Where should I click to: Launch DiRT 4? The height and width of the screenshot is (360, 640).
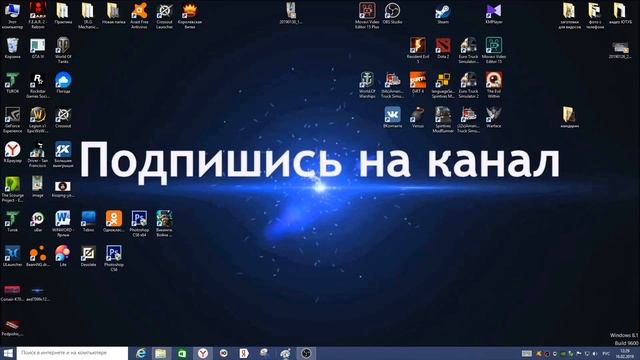click(418, 83)
